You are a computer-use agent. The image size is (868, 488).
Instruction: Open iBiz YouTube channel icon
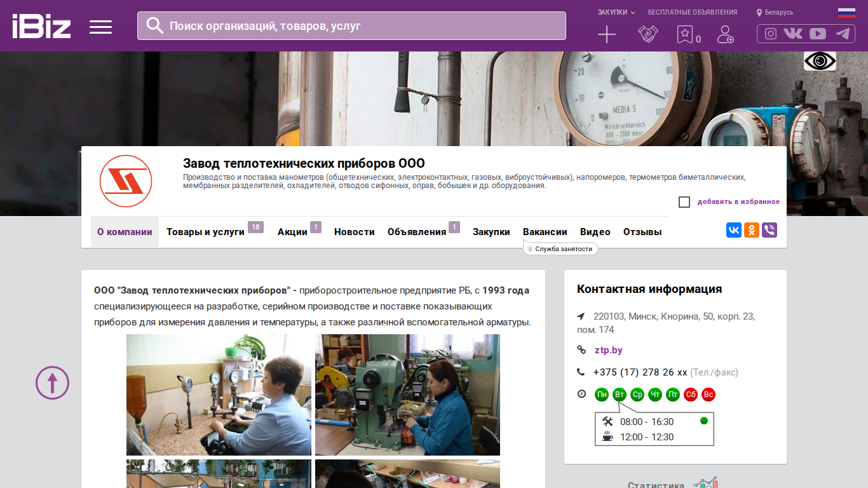818,34
